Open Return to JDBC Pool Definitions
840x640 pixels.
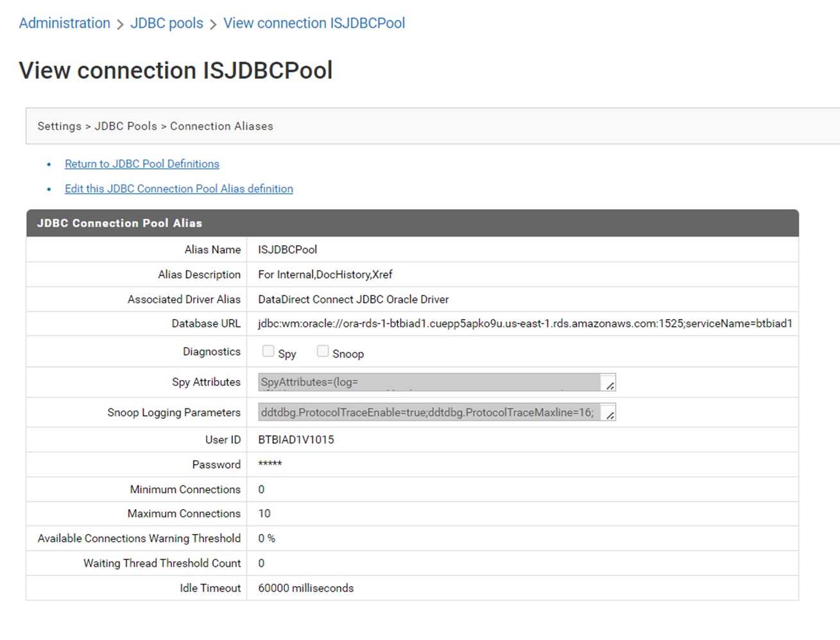(x=142, y=164)
